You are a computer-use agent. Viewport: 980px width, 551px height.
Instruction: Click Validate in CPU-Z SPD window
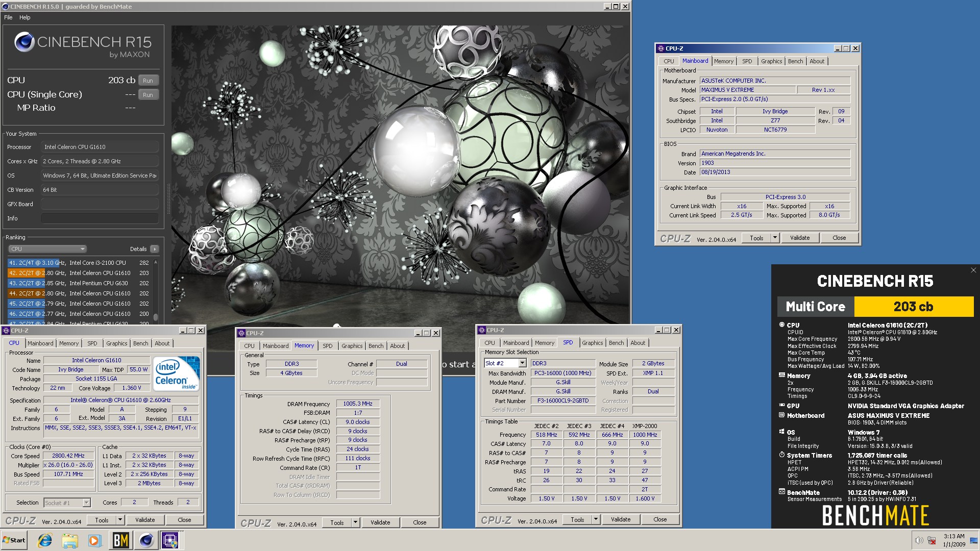pos(621,519)
